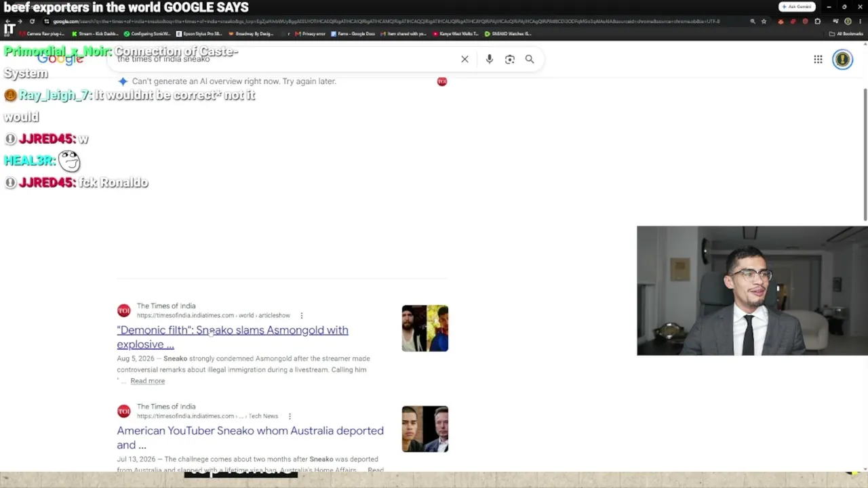The height and width of the screenshot is (488, 868).
Task: Open more options for the Tech News result
Action: click(290, 416)
